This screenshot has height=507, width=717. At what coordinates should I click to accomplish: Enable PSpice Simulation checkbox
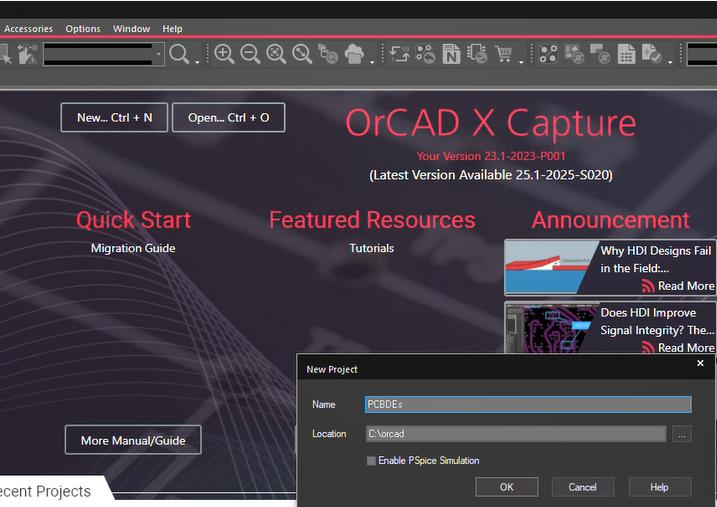371,461
